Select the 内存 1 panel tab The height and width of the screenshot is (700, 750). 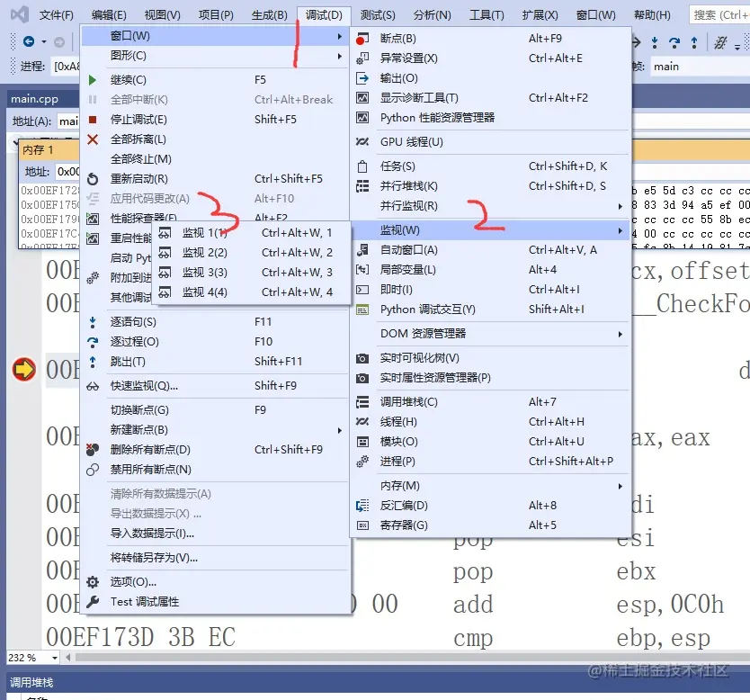[38, 150]
